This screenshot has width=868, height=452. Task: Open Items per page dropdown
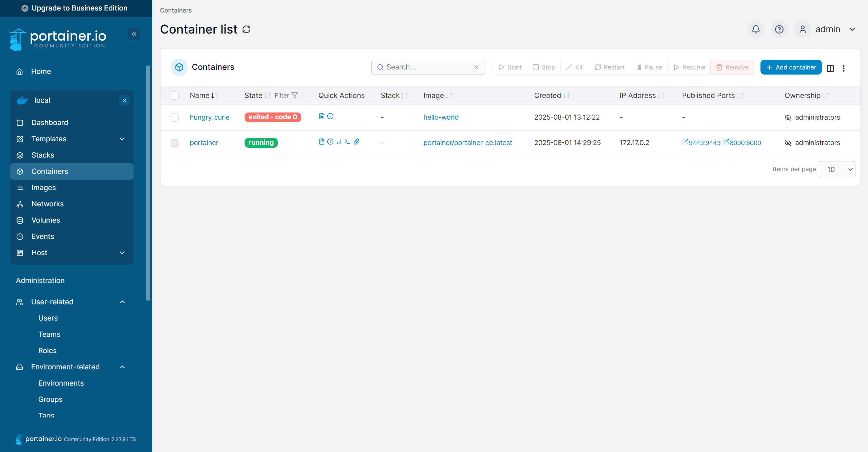coord(837,169)
